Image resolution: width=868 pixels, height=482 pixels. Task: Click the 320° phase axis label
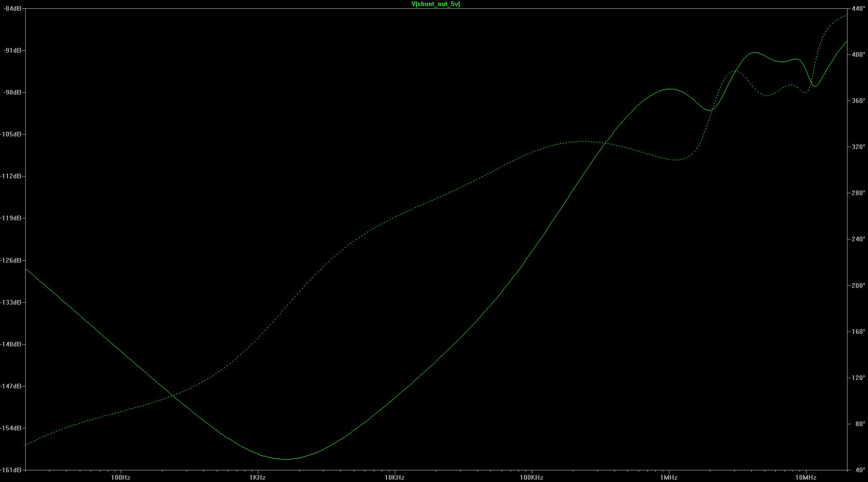tap(858, 147)
